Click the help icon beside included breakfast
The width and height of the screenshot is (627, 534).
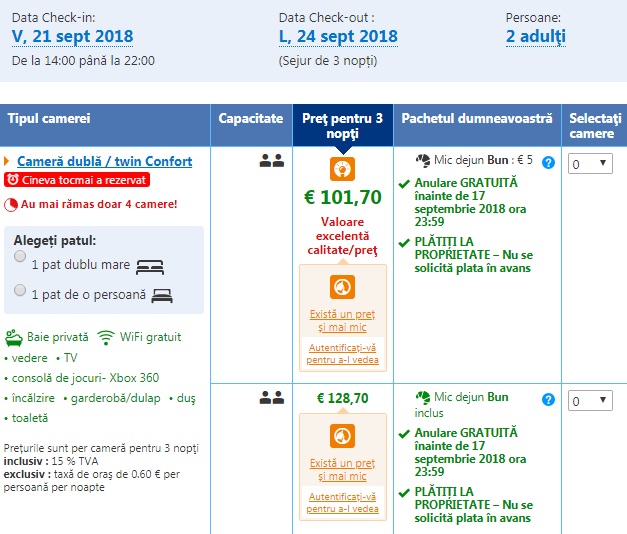point(548,400)
